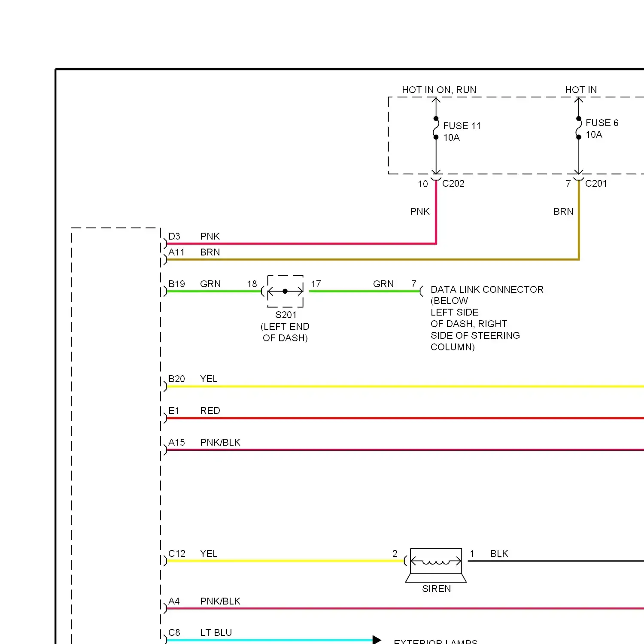The width and height of the screenshot is (644, 644).
Task: Select the "FUSE 11" text label
Action: (462, 126)
